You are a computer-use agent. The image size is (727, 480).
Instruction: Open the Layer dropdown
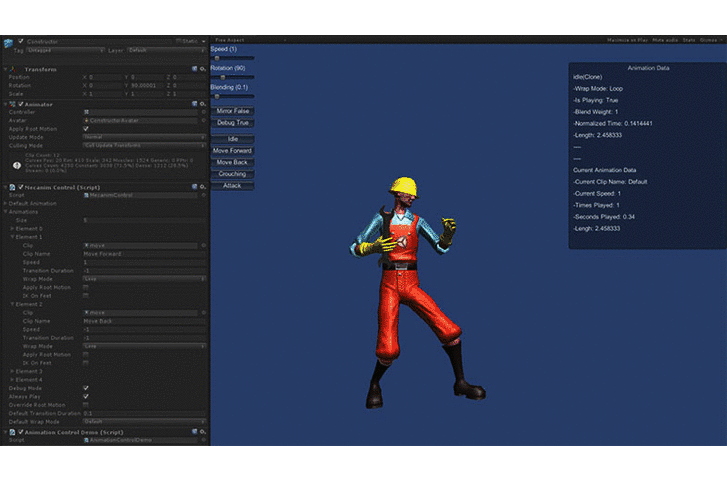[166, 50]
